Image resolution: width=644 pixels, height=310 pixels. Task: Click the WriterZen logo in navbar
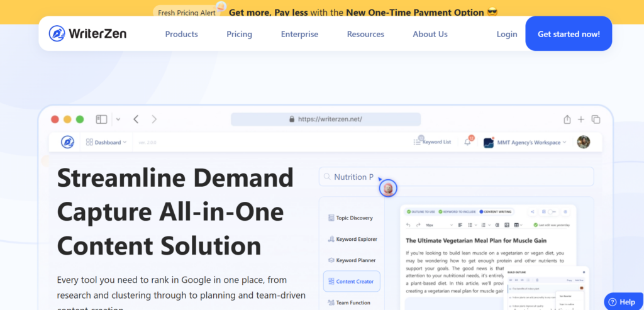(x=87, y=34)
